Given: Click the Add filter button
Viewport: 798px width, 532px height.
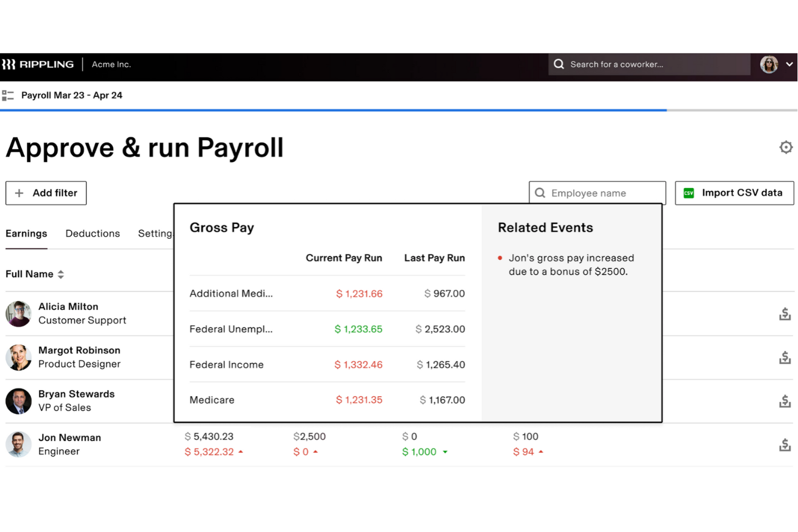Looking at the screenshot, I should point(46,193).
